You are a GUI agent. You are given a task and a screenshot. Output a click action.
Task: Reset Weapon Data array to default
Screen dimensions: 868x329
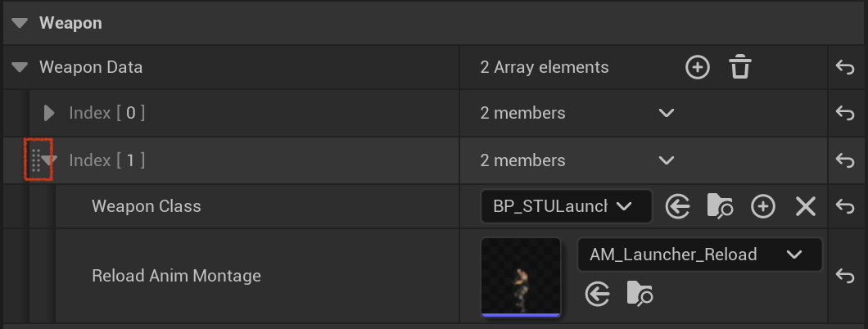(x=845, y=67)
